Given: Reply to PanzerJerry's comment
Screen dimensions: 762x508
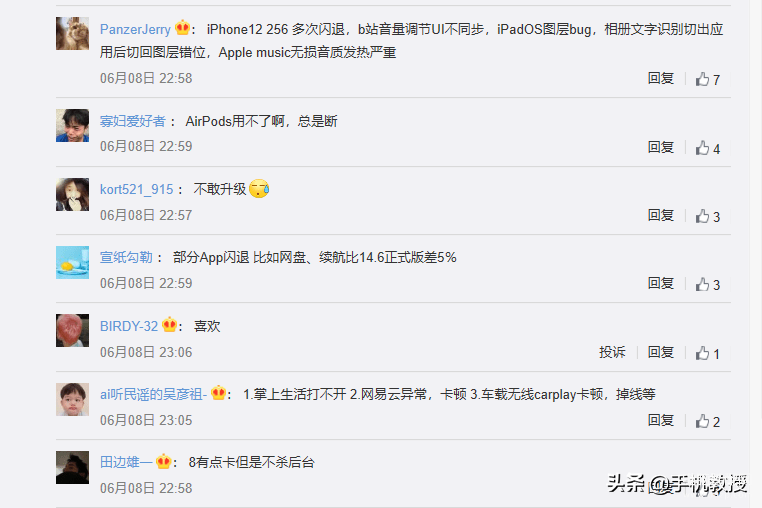Looking at the screenshot, I should point(660,78).
